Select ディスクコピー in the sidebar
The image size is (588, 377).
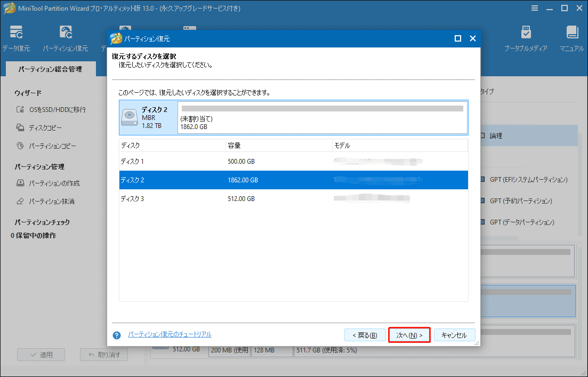tap(39, 127)
